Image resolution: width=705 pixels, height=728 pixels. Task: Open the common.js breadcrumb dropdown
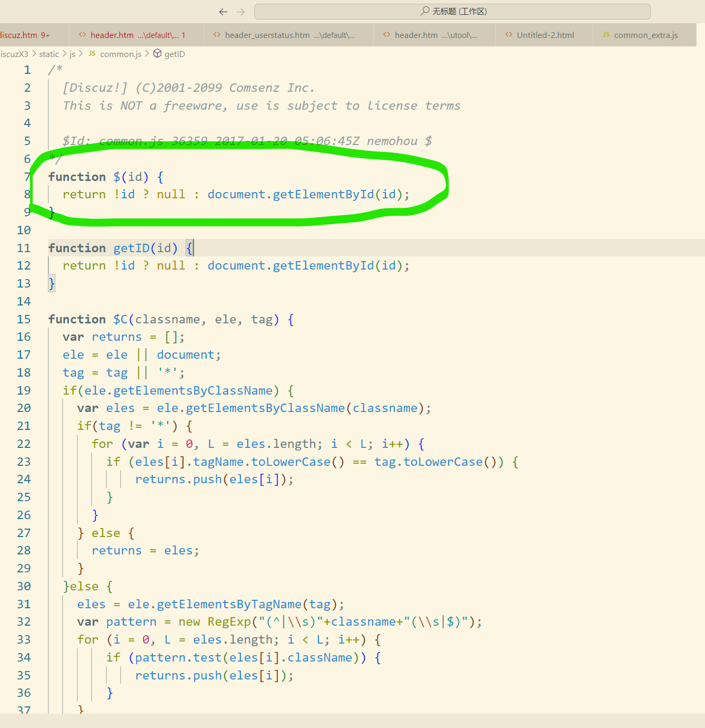tap(121, 54)
